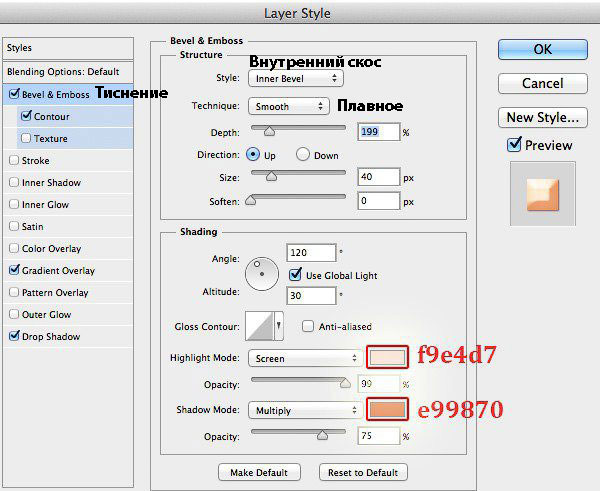This screenshot has height=491, width=600.
Task: Select the Texture label under Bevel & Emboss
Action: point(51,139)
